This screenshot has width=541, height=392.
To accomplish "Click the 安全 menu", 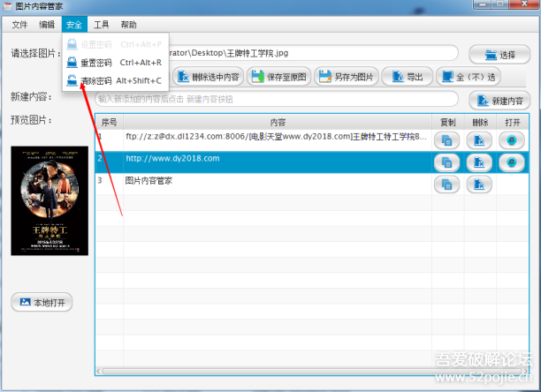I will click(x=74, y=25).
